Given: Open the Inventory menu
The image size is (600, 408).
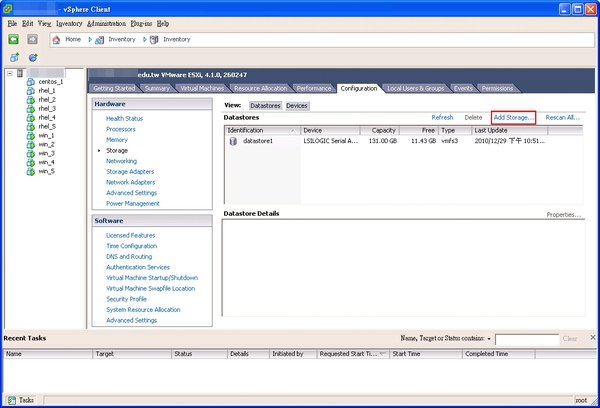Looking at the screenshot, I should [69, 24].
